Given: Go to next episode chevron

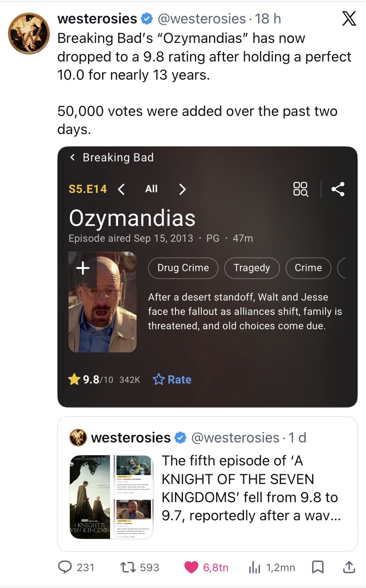Looking at the screenshot, I should click(182, 189).
